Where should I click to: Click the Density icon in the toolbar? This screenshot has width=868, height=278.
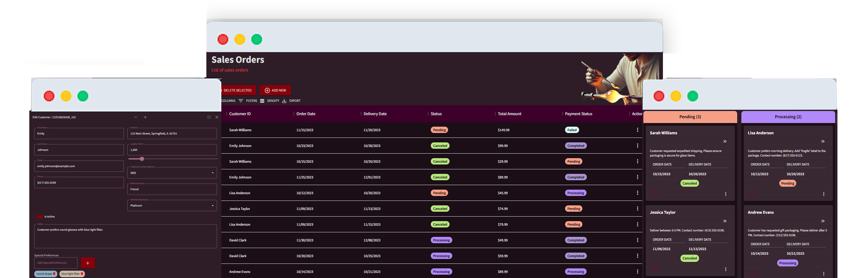point(263,101)
